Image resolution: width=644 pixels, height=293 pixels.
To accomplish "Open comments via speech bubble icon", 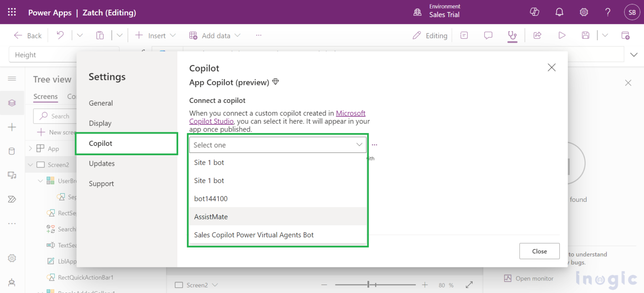I will pos(488,35).
